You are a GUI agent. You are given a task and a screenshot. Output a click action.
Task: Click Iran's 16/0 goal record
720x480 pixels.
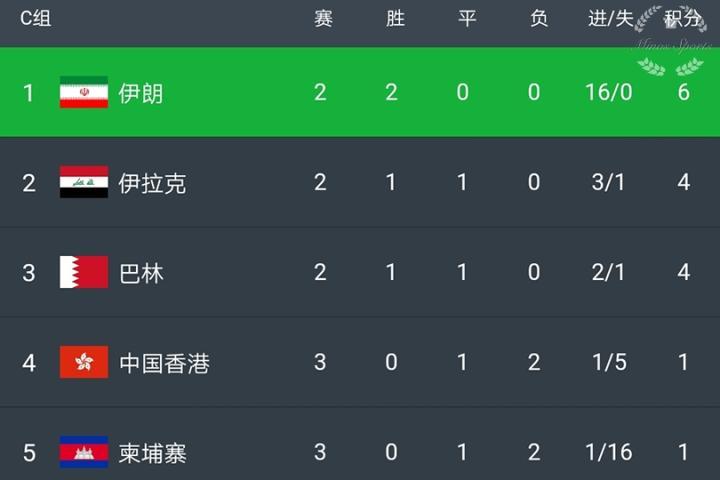pos(607,93)
